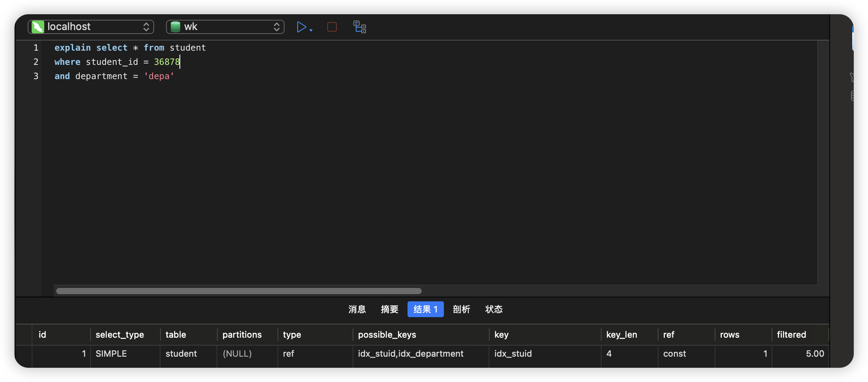The image size is (868, 382).
Task: Switch to the 剖析 tab
Action: (x=461, y=309)
